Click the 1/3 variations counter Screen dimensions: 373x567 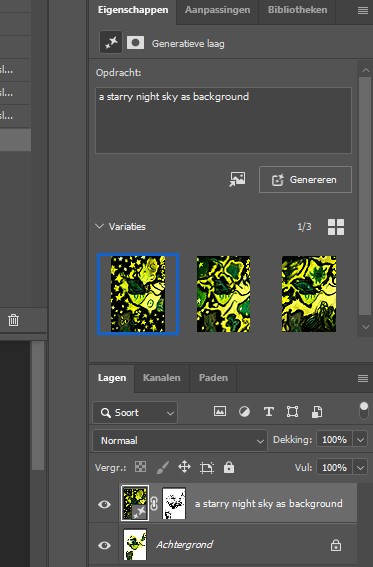pos(304,227)
